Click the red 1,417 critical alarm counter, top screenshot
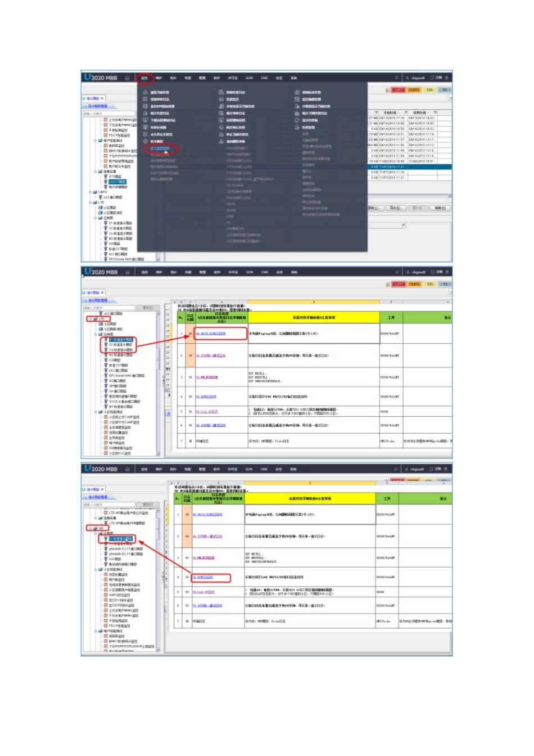 point(398,90)
